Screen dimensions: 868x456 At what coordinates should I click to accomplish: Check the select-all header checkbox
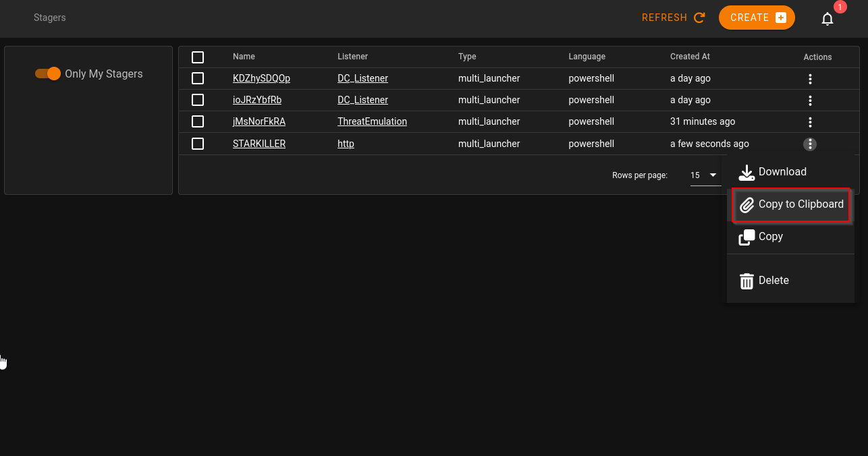pyautogui.click(x=198, y=57)
